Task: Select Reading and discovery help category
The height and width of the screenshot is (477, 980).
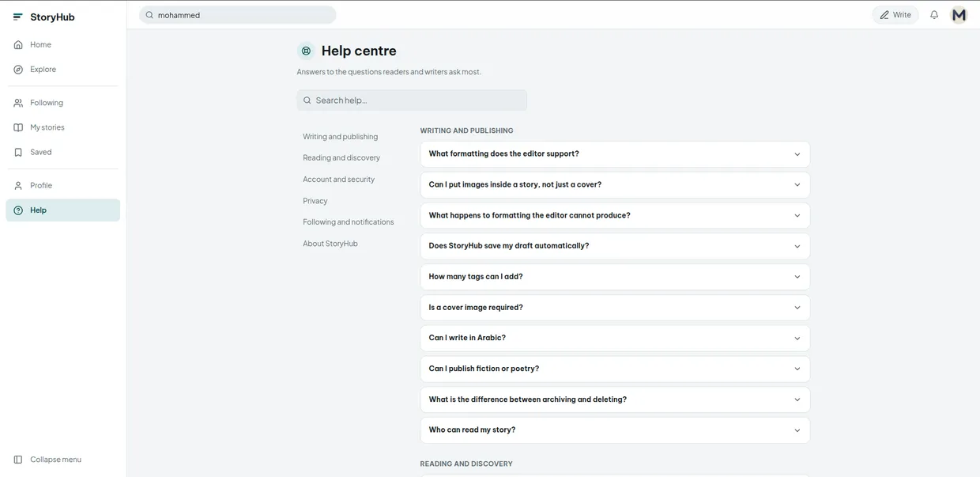Action: point(341,158)
